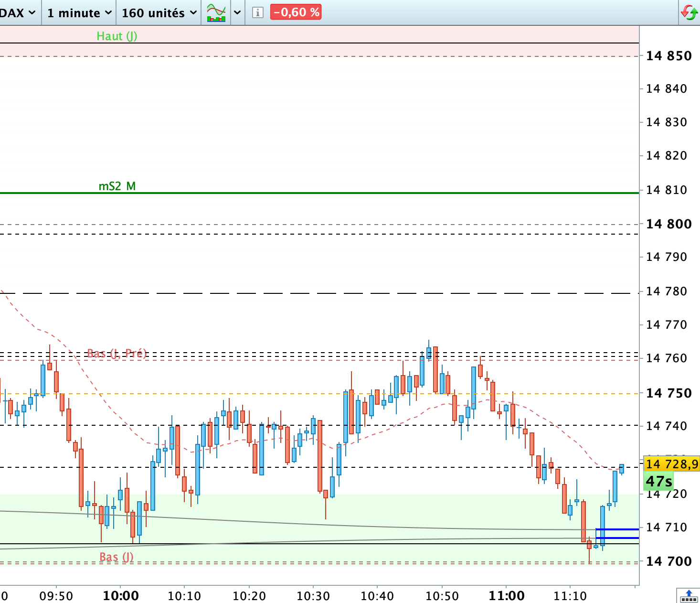Click the blue up-arrow icon below the price axis
The image size is (700, 603).
689,595
